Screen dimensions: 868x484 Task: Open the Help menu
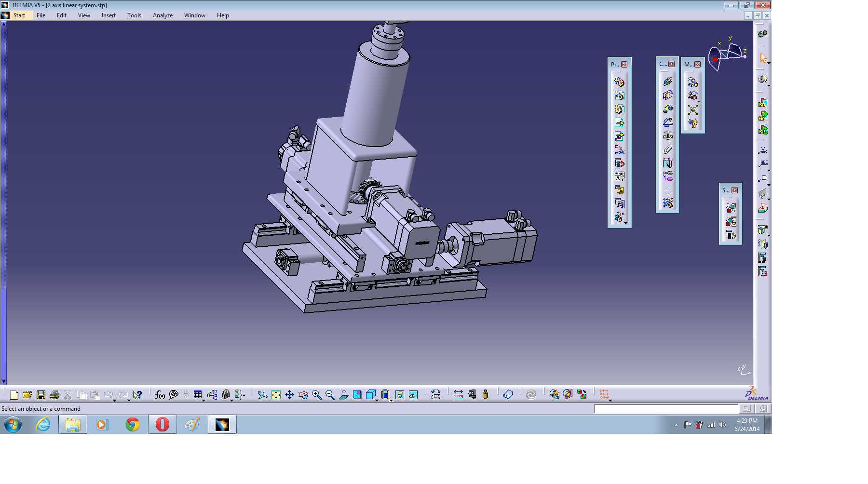(223, 15)
